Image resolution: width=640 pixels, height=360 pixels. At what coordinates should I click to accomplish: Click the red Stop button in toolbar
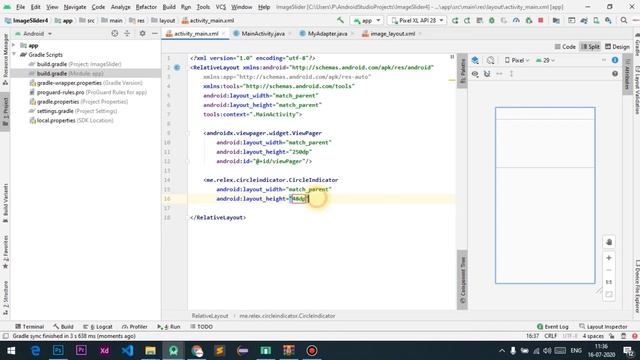point(540,20)
